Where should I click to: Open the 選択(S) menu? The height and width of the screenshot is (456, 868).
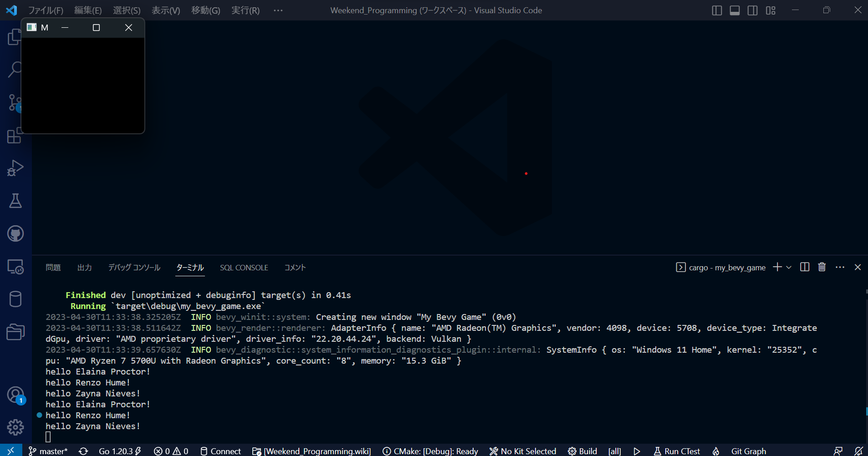(127, 10)
